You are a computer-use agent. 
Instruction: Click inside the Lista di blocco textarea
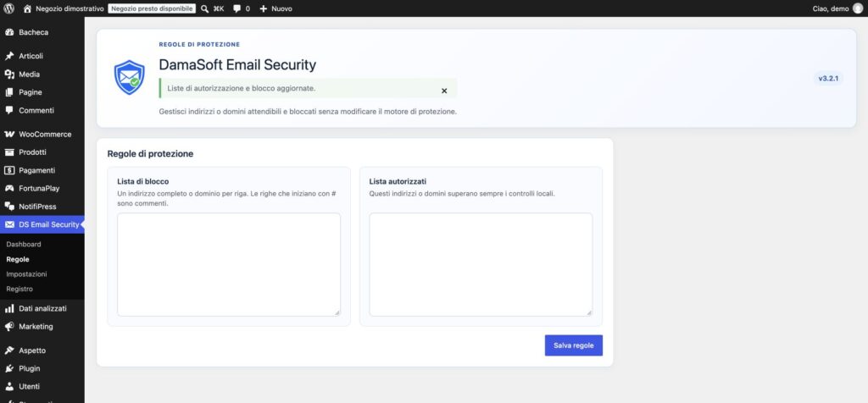[229, 265]
